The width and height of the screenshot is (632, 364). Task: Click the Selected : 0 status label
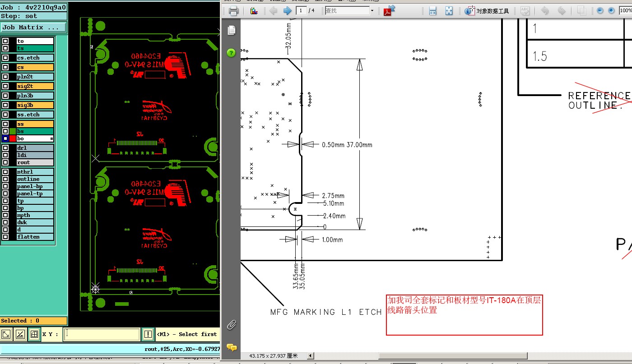[x=33, y=321]
